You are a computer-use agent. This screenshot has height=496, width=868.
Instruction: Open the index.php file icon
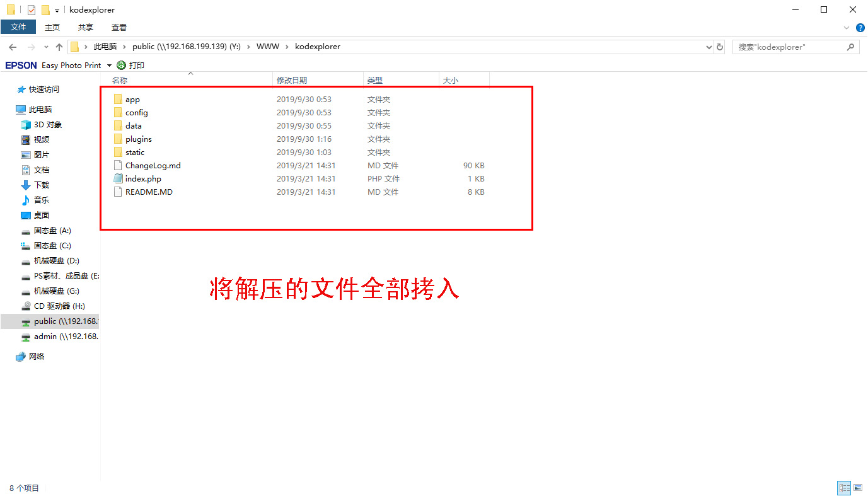(118, 179)
